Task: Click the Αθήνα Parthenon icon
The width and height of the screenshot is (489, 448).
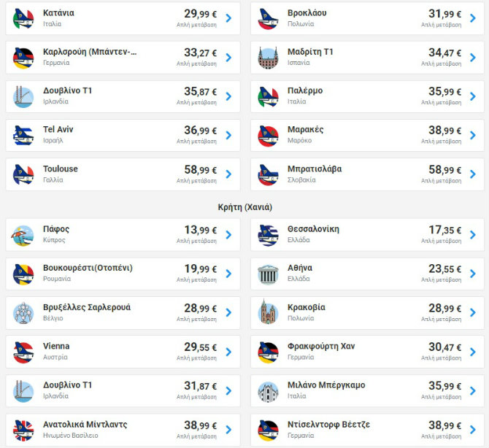Action: click(x=269, y=274)
